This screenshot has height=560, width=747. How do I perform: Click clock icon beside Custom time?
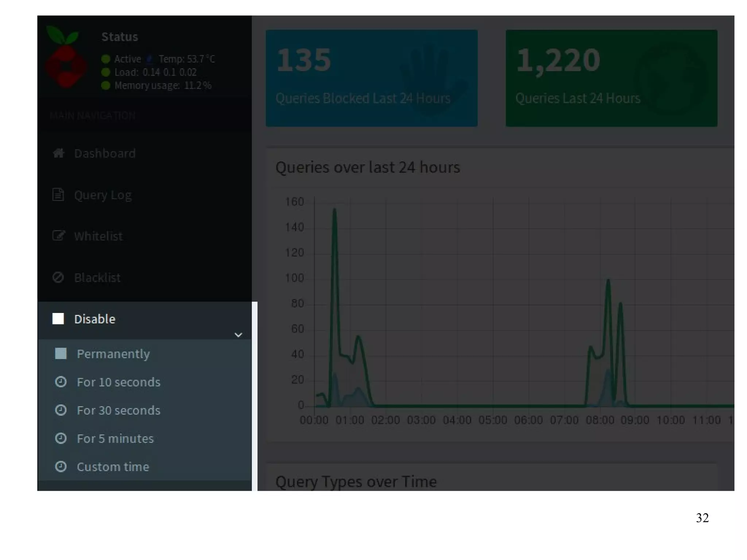click(x=61, y=467)
